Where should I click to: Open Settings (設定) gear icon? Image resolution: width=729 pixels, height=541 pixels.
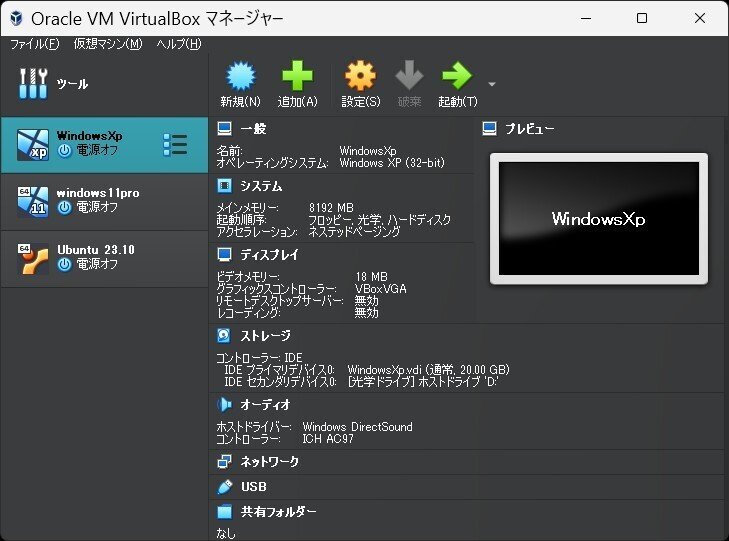[x=360, y=76]
